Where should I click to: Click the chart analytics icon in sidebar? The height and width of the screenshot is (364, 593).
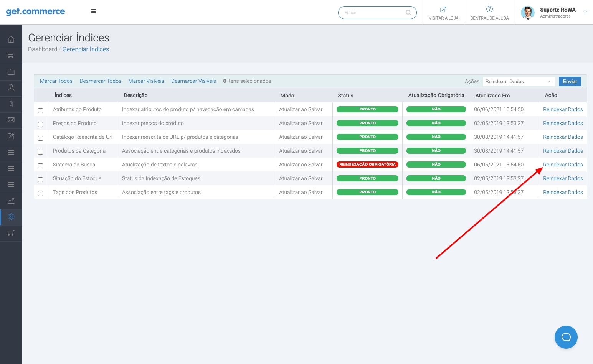point(11,201)
